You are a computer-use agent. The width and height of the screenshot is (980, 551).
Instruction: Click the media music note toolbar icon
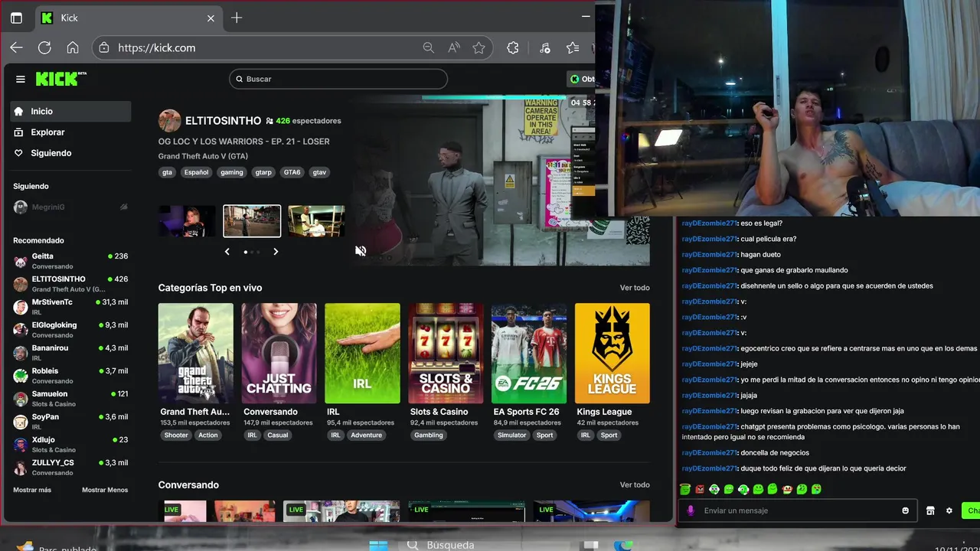544,47
